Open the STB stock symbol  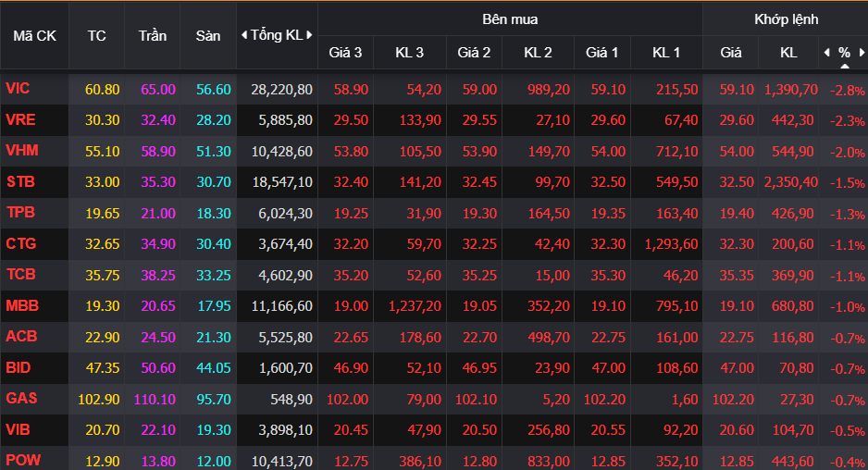pyautogui.click(x=20, y=181)
